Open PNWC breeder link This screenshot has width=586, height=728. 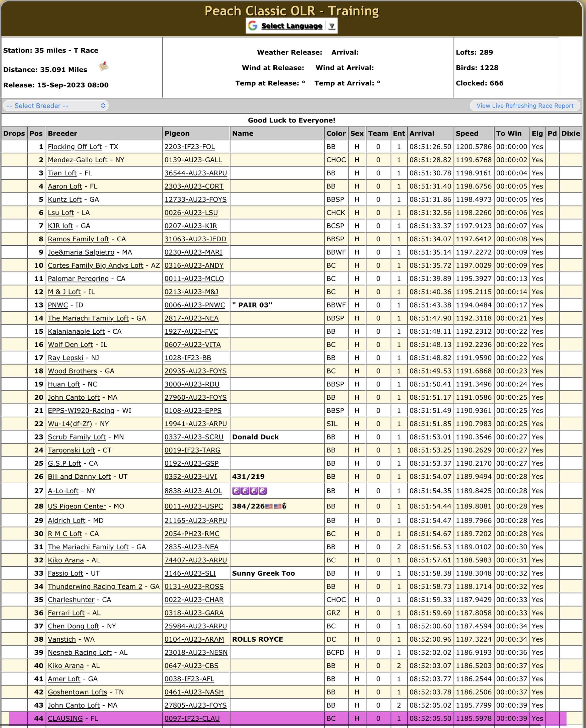point(58,305)
